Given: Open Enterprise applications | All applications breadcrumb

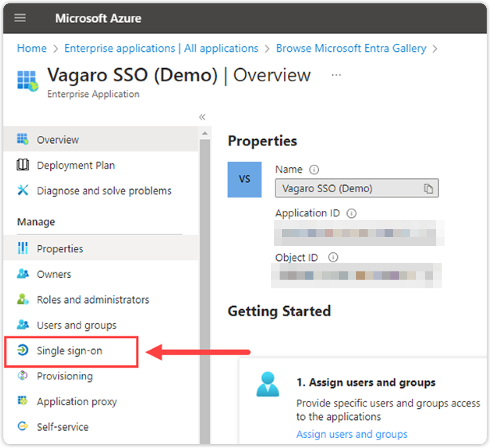Looking at the screenshot, I should (161, 48).
